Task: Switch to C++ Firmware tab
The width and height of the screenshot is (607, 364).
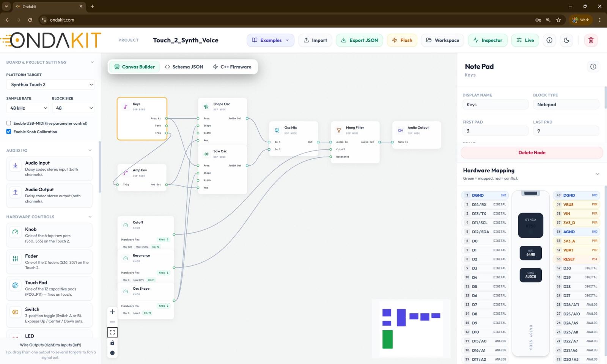Action: (x=232, y=67)
